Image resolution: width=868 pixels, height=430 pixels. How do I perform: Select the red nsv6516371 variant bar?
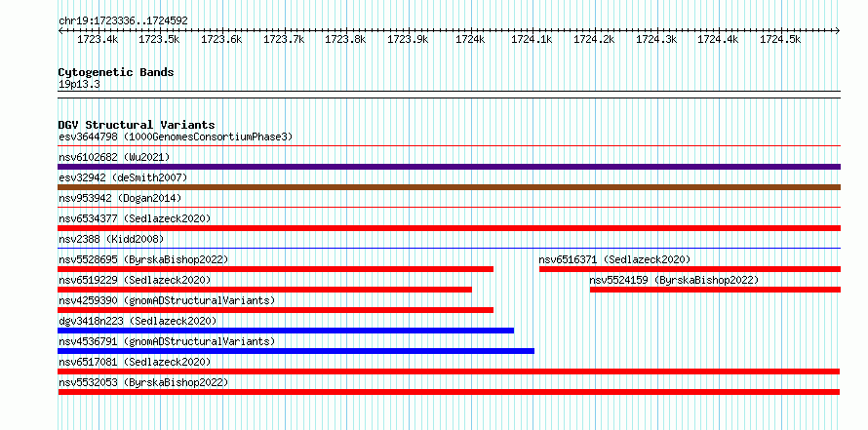[690, 269]
